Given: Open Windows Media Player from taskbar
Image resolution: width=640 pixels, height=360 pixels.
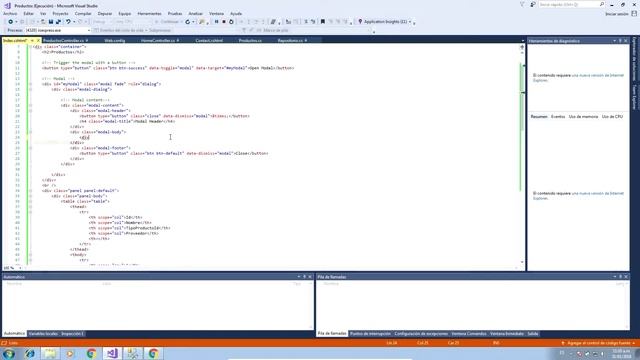Looking at the screenshot, I should pos(71,353).
